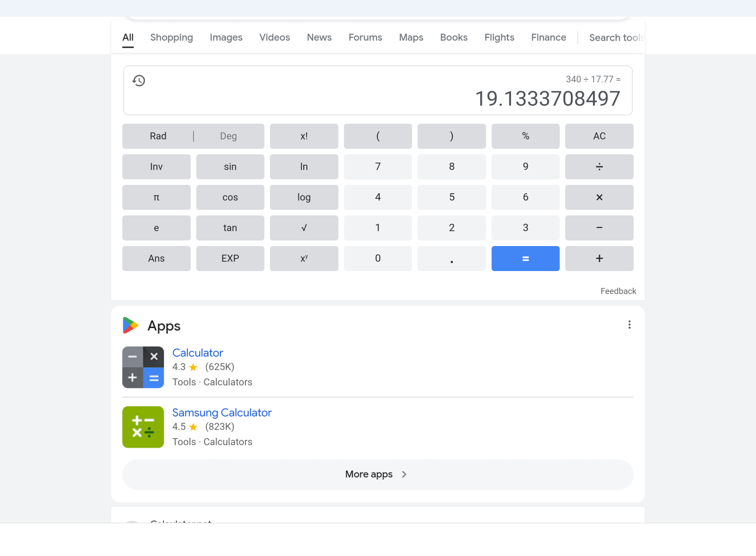Screen dimensions: 756x556
Task: Open the Samsung Calculator link
Action: point(222,413)
